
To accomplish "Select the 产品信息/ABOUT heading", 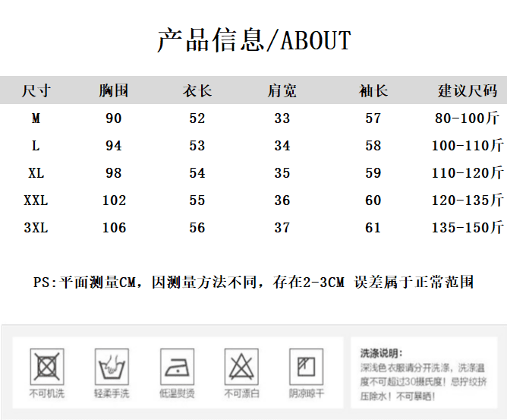I will [254, 40].
